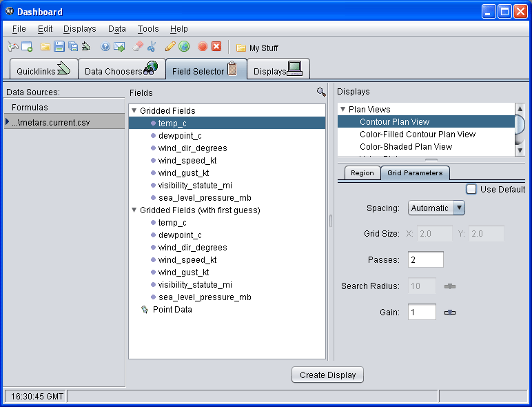
Task: Click the blue help question mark icon
Action: (105, 47)
